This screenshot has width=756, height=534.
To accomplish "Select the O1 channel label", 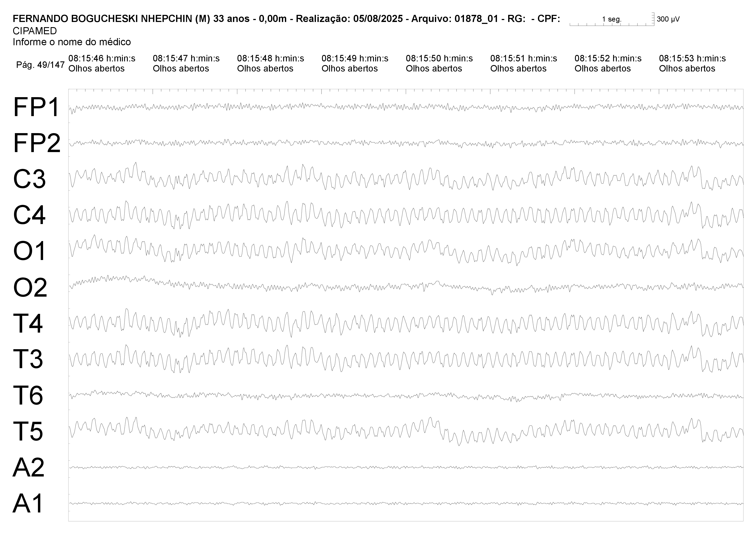I will click(x=29, y=251).
